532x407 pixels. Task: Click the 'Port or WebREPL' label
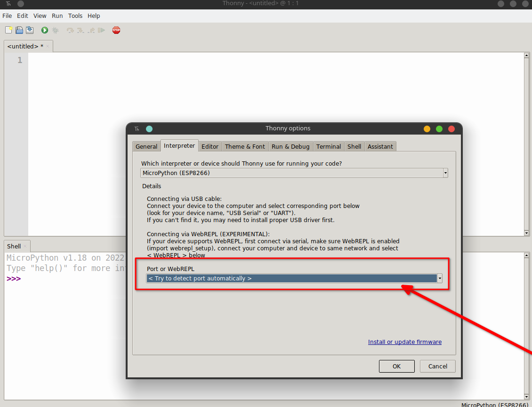coord(170,269)
